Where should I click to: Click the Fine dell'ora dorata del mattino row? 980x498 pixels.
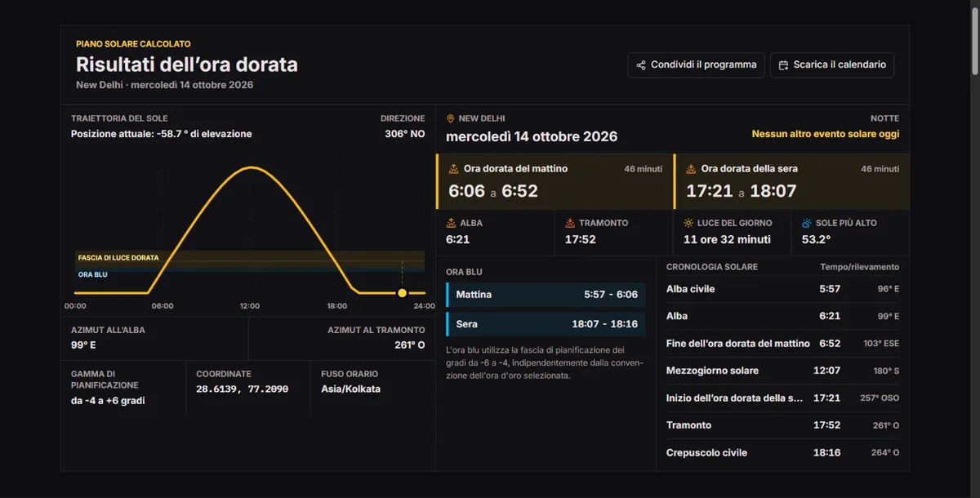[x=782, y=344]
